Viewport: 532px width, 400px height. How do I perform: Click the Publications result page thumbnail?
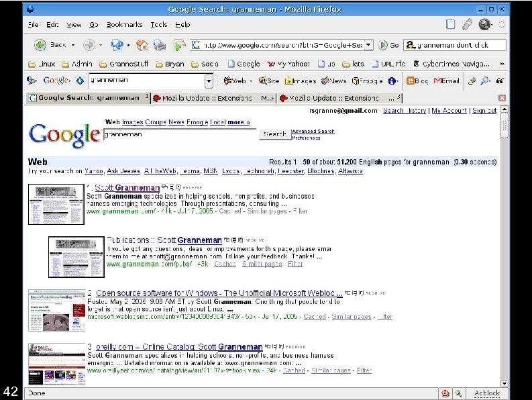(x=76, y=257)
